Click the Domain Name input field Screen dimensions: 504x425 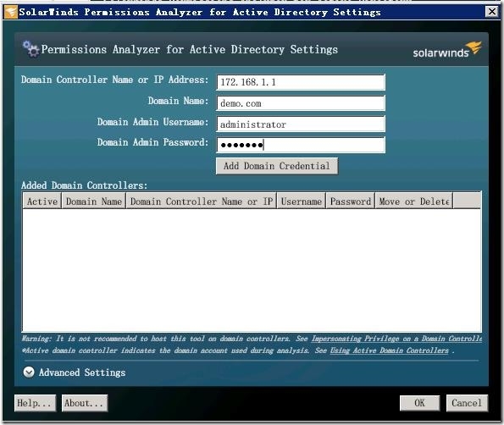pos(301,103)
